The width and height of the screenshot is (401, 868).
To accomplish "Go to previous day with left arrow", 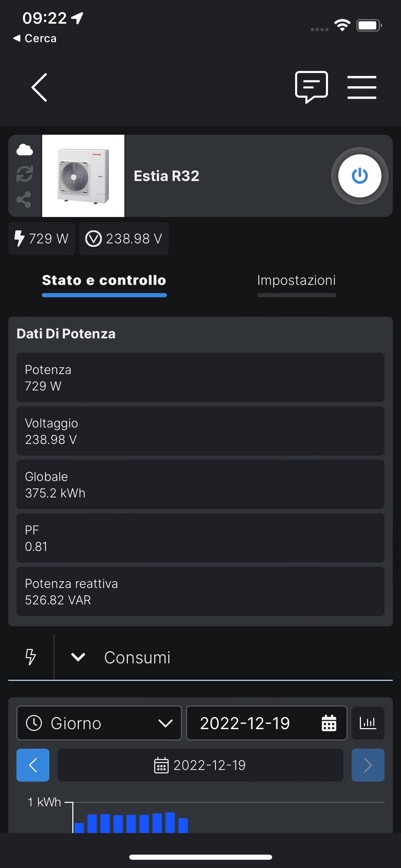I will (33, 765).
